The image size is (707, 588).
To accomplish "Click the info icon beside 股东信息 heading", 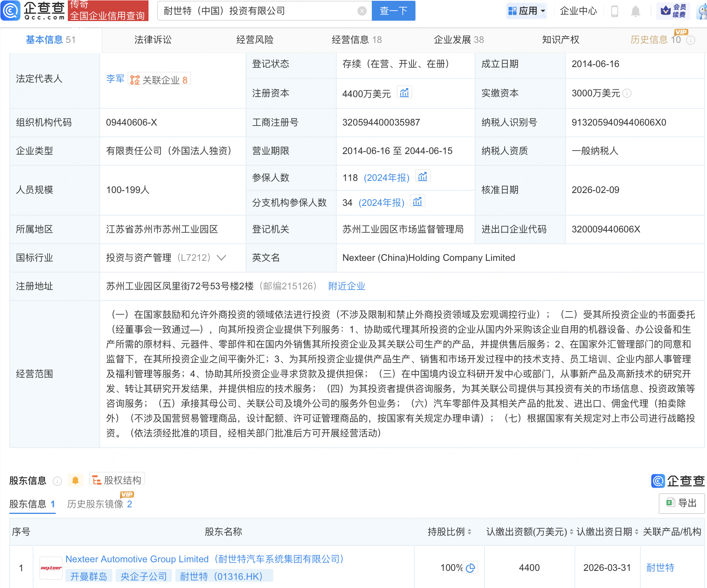I will pos(57,481).
